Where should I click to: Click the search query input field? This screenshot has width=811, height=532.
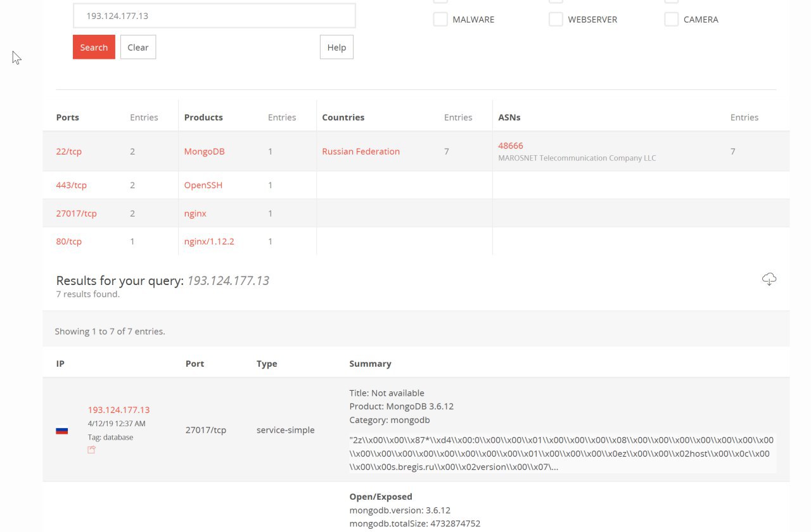coord(214,16)
